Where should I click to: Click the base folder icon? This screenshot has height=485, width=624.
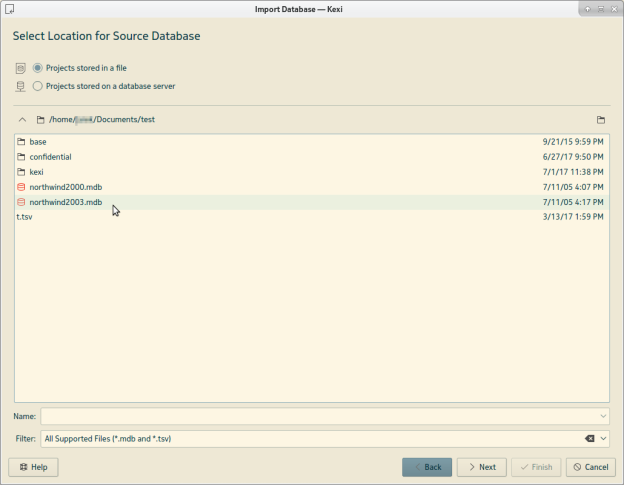[x=21, y=142]
